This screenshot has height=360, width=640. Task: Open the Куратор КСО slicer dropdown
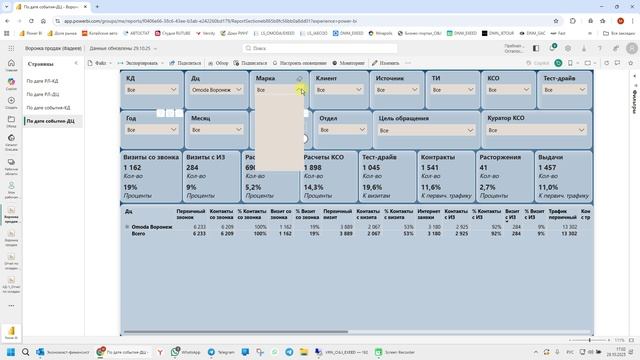[x=536, y=130]
